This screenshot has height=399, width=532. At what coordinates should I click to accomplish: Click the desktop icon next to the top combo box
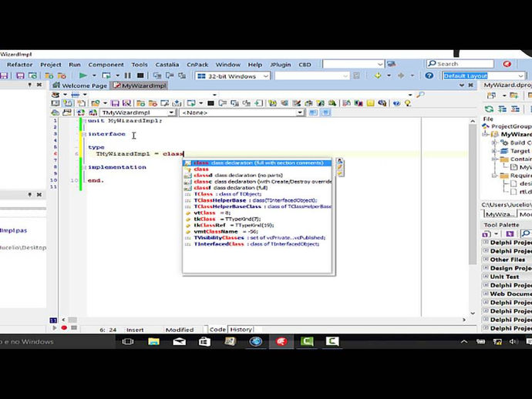tap(391, 64)
